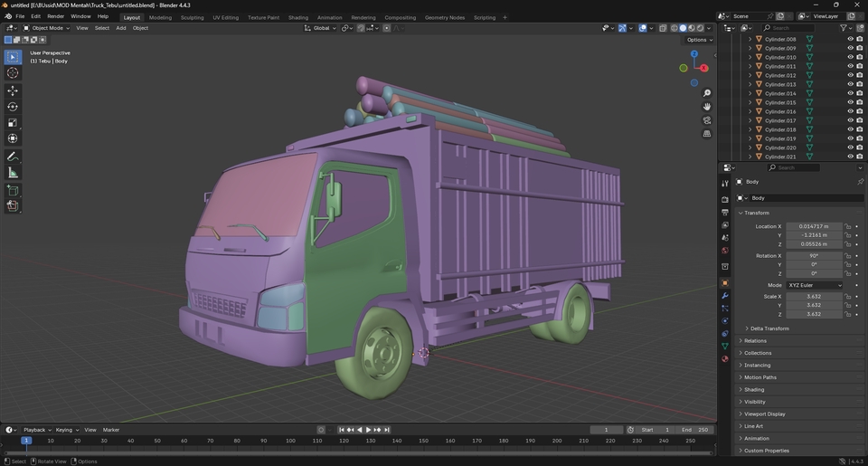Open the Render menu
The width and height of the screenshot is (868, 466).
click(55, 16)
